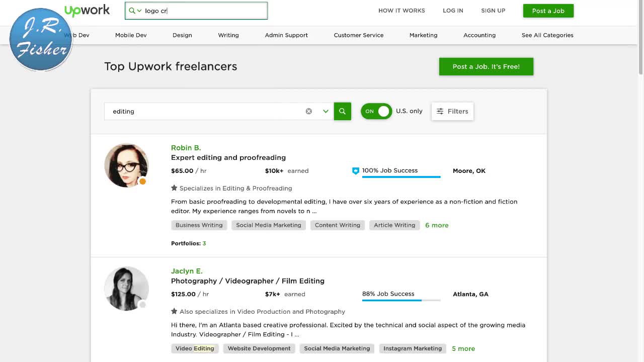The image size is (644, 362).
Task: Click the $65.00 / hr rate
Action: (x=189, y=171)
